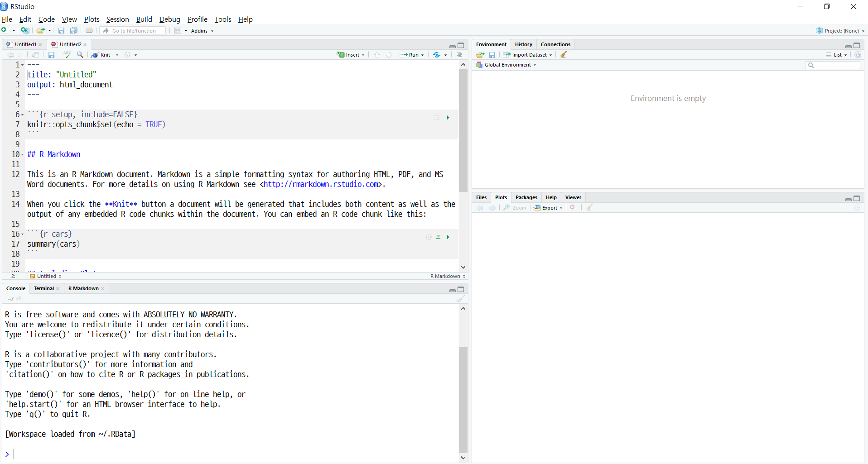Load workspace icon in Environment pane
This screenshot has height=464, width=868.
coord(480,55)
